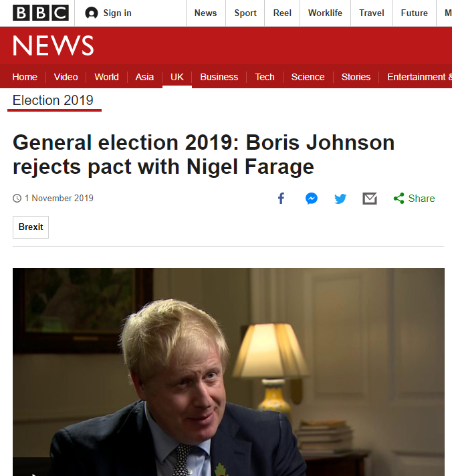Viewport: 452px width, 476px height.
Task: Click the Election 2019 link
Action: click(53, 101)
